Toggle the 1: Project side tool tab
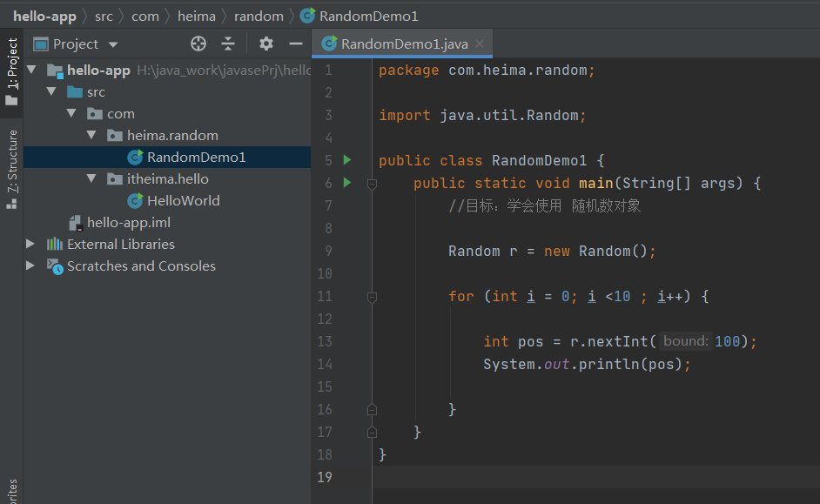 click(x=11, y=71)
